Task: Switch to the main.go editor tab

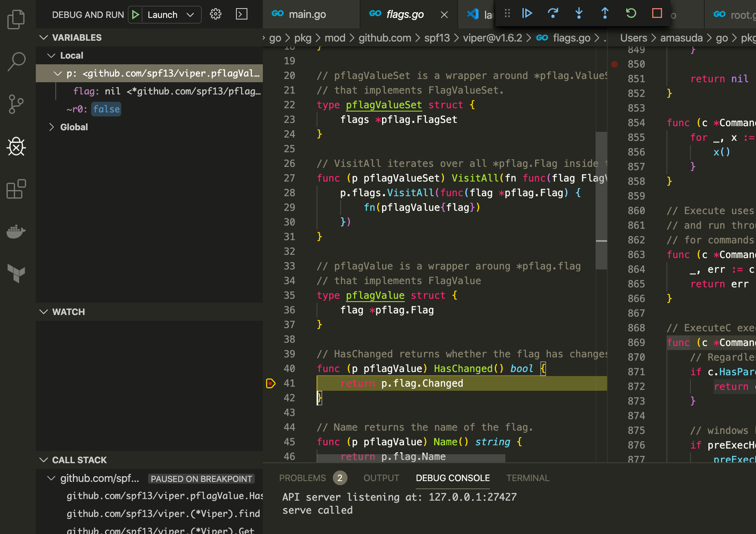Action: [307, 14]
